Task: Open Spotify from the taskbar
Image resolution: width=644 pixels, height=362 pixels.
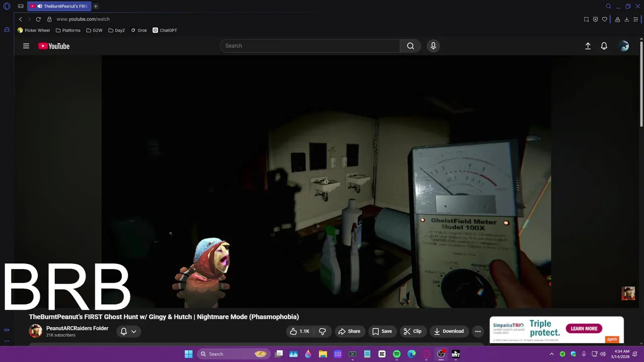Action: point(396,354)
